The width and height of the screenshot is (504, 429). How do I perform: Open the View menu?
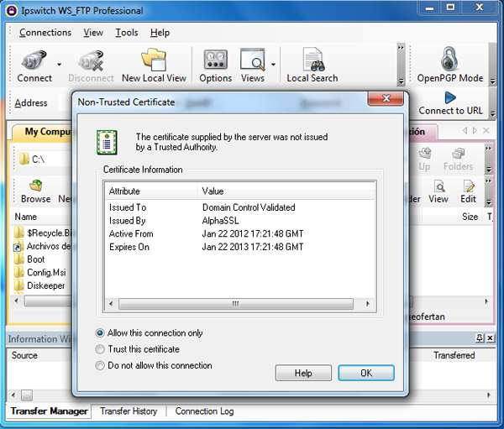pyautogui.click(x=93, y=33)
